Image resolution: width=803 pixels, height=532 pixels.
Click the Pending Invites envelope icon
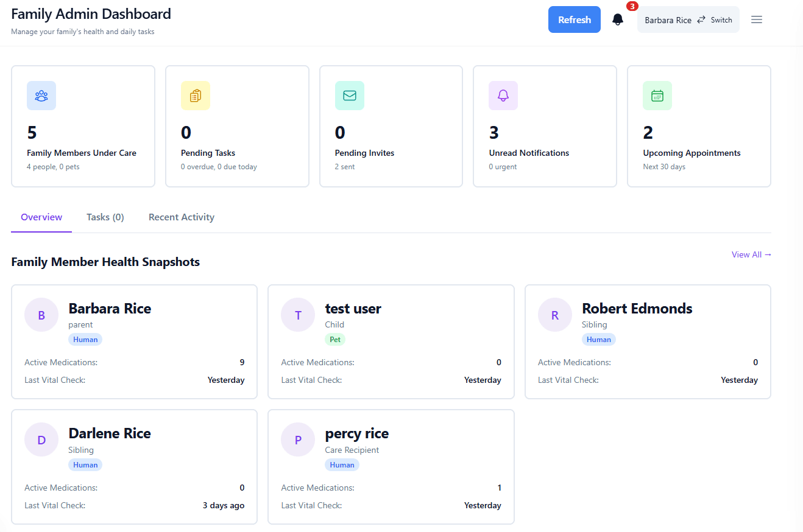(x=349, y=95)
